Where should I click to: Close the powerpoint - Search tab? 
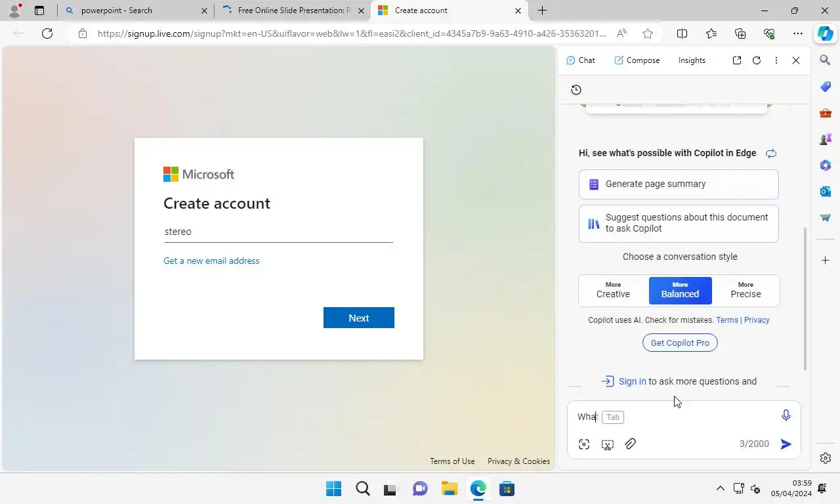[x=204, y=10]
